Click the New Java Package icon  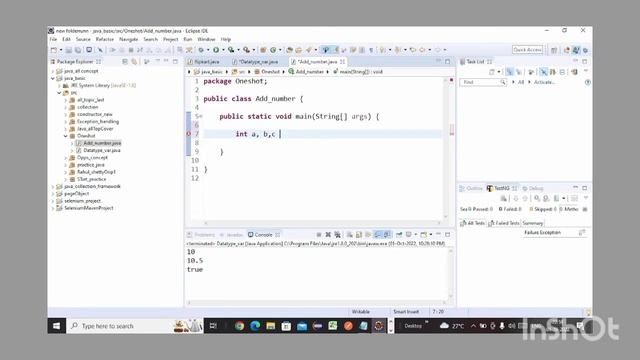(263, 50)
